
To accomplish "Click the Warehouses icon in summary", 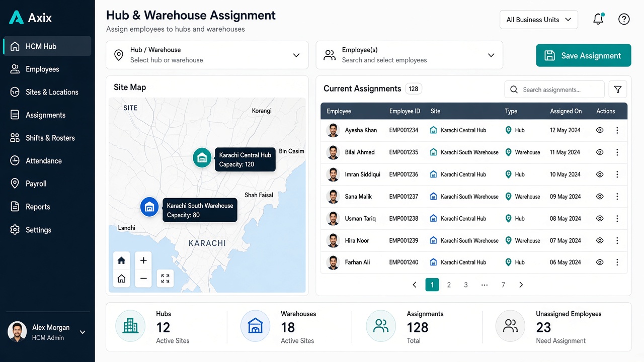I will click(256, 326).
